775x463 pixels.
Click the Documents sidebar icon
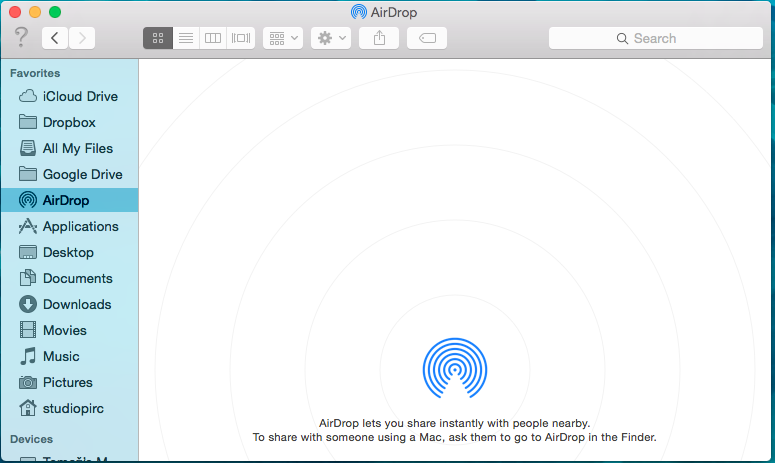pyautogui.click(x=28, y=278)
